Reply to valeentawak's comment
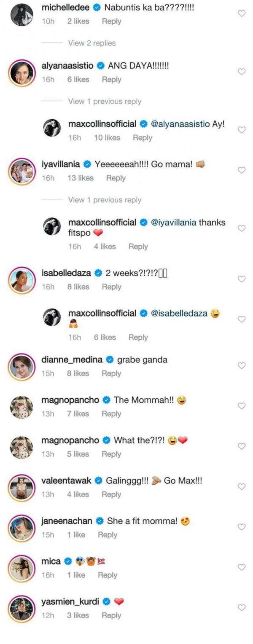The image size is (253, 644). click(111, 494)
